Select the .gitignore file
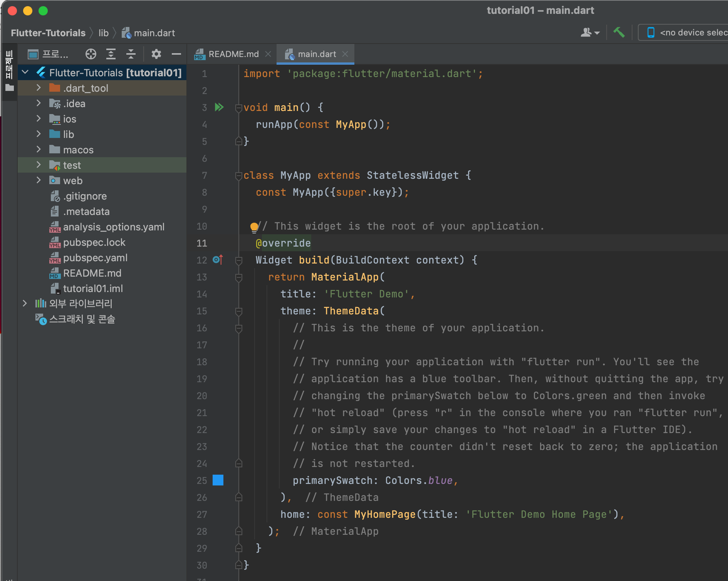728x581 pixels. coord(102,196)
